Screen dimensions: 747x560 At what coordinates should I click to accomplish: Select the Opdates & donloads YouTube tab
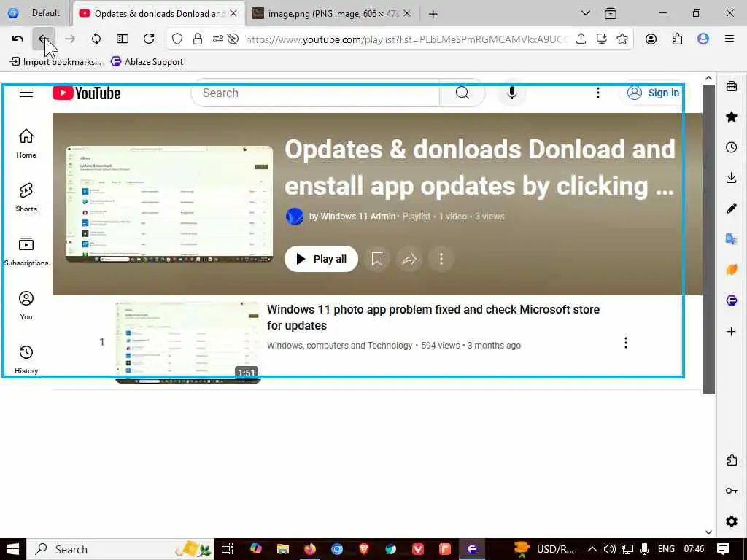[159, 14]
